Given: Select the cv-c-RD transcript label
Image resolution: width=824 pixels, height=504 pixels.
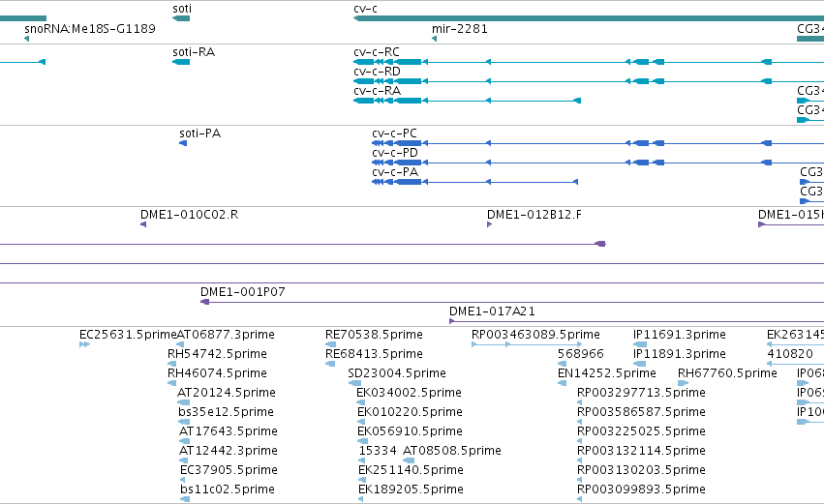Looking at the screenshot, I should click(x=377, y=72).
